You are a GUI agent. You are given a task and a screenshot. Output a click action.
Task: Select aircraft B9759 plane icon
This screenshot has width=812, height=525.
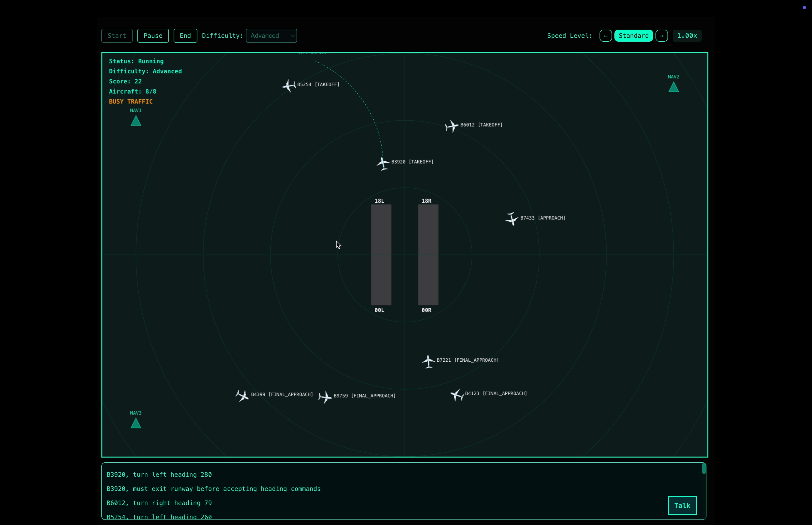pyautogui.click(x=325, y=397)
